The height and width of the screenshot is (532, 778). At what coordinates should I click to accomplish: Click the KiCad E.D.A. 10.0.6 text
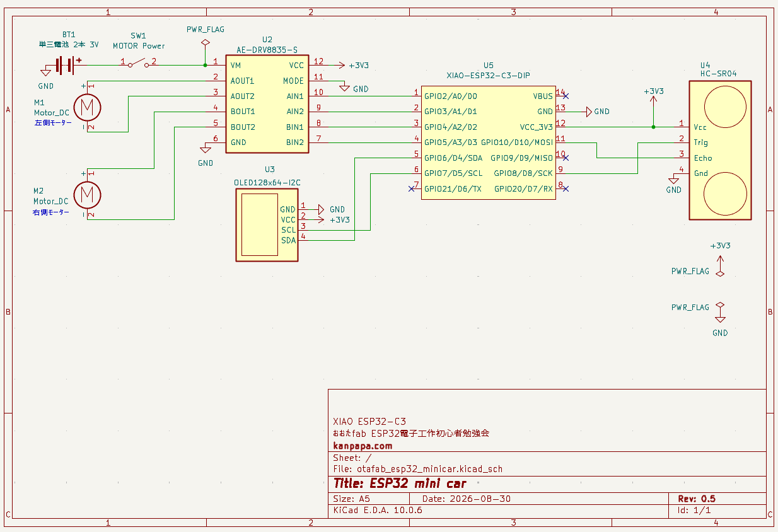378,510
